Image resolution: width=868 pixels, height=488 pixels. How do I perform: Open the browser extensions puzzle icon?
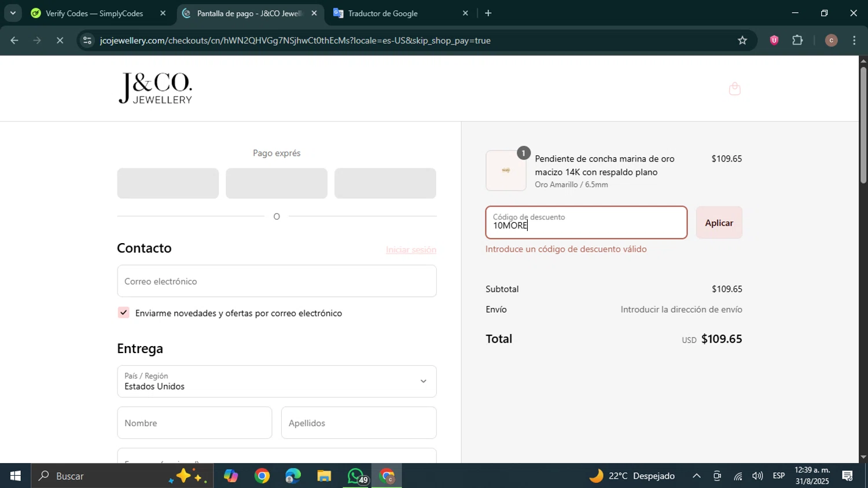[797, 41]
